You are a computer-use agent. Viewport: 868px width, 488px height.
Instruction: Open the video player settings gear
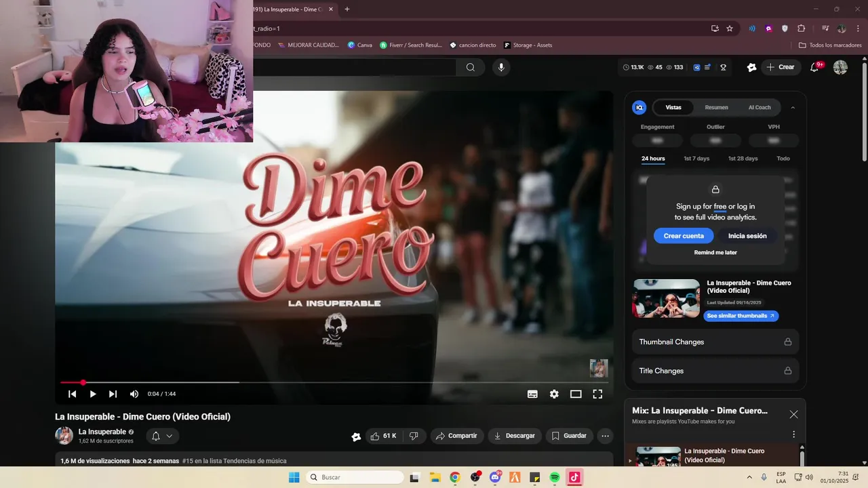554,394
